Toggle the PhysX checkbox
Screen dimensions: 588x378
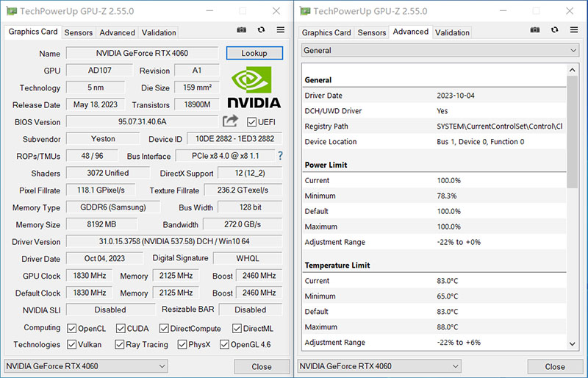[182, 344]
